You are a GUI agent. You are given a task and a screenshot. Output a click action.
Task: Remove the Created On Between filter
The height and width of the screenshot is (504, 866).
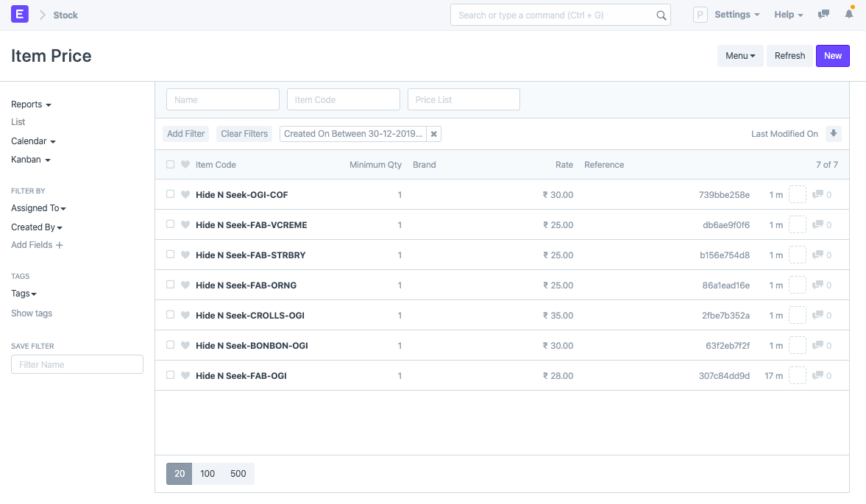[x=434, y=134]
